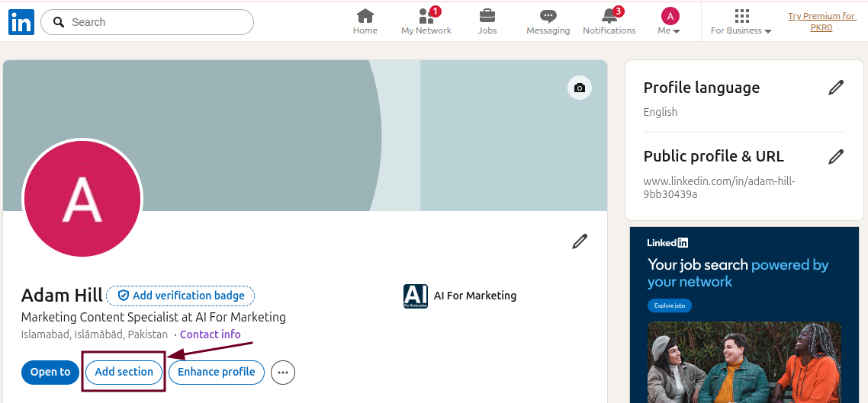Open the More options ellipsis button
The width and height of the screenshot is (868, 403).
pos(283,373)
